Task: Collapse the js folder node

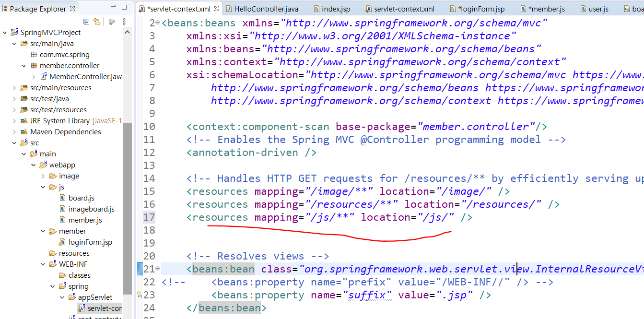Action: 43,187
